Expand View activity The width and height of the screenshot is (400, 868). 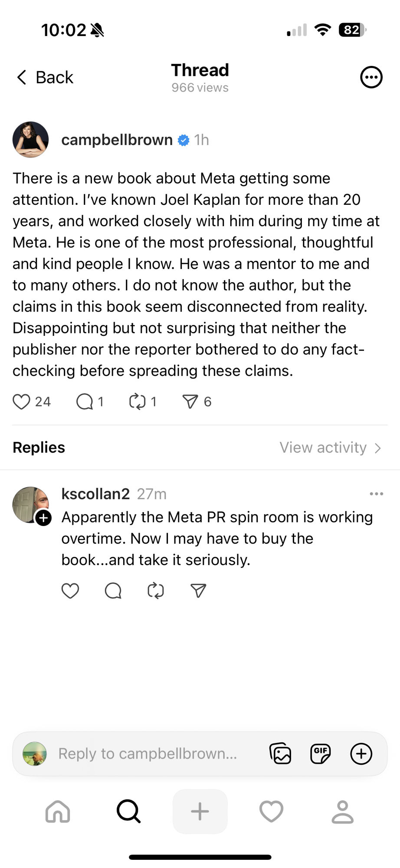click(330, 447)
